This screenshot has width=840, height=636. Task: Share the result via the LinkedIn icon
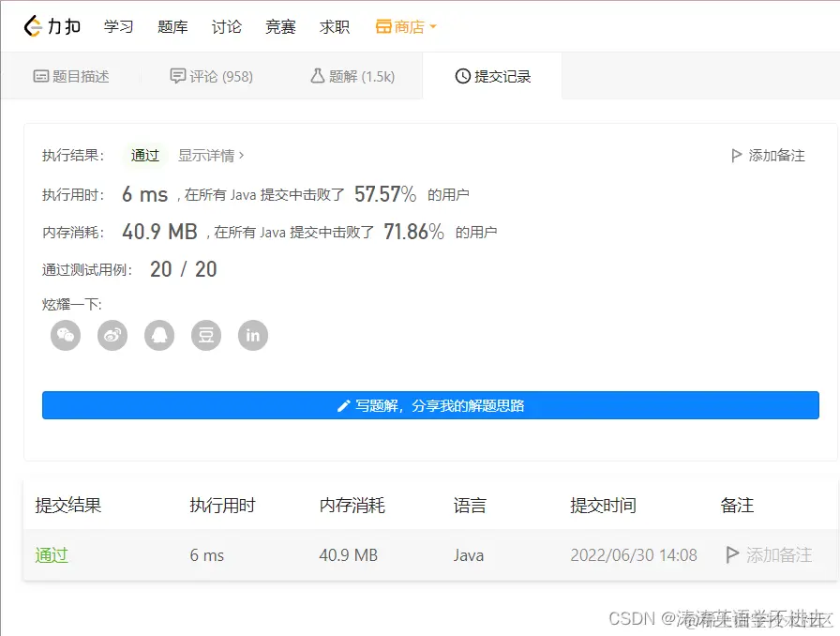pos(252,335)
